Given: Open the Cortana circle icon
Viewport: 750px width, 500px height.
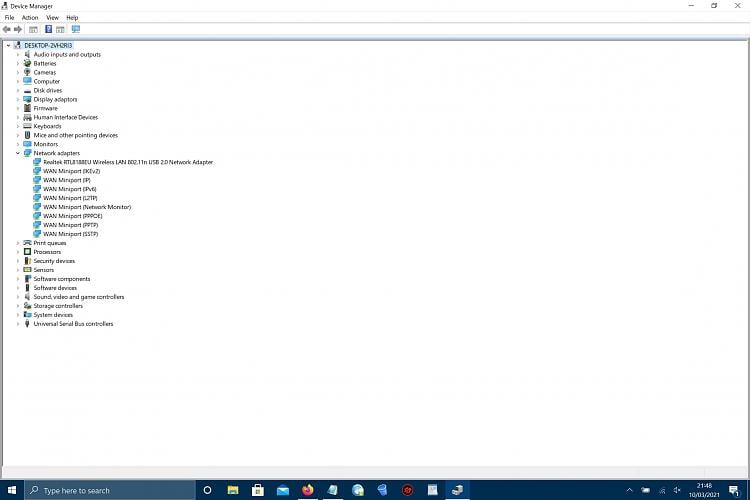Looking at the screenshot, I should pyautogui.click(x=207, y=490).
